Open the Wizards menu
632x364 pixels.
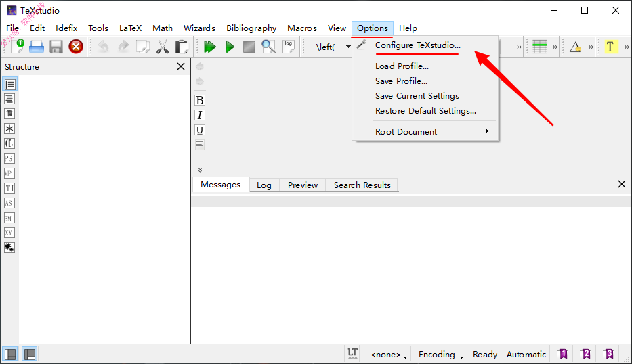point(199,28)
